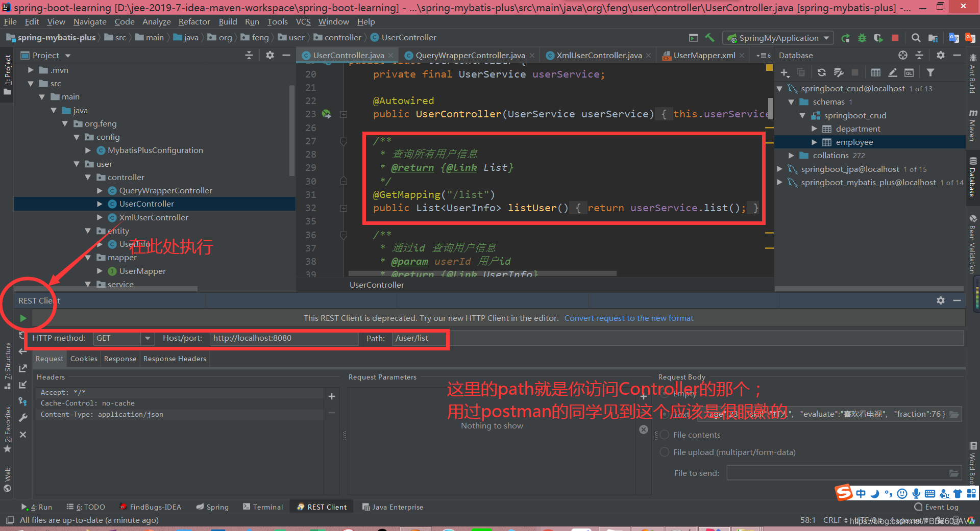The width and height of the screenshot is (980, 531).
Task: Select employee table in Database tree
Action: tap(854, 142)
